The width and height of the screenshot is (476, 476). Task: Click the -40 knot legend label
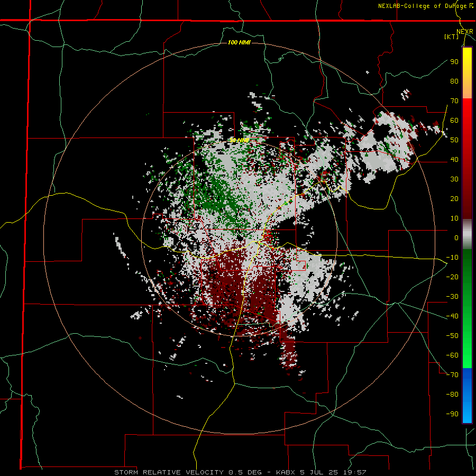(452, 316)
